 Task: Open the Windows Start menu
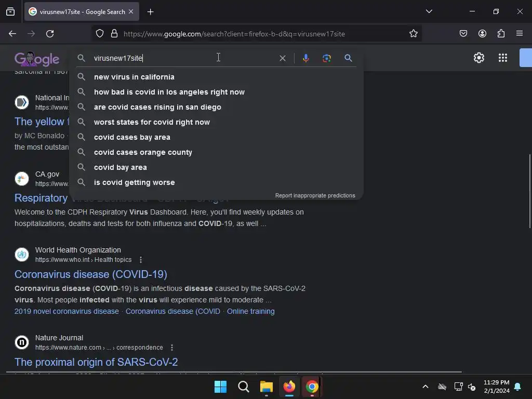tap(220, 387)
